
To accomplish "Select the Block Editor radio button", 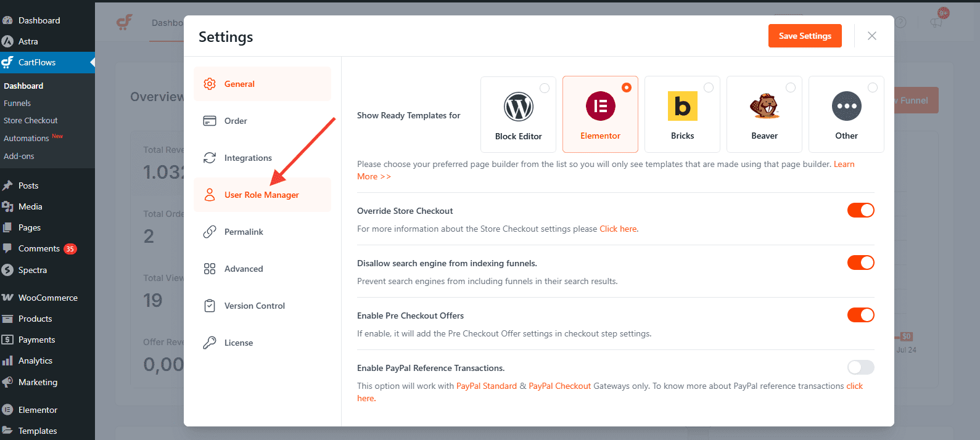I will tap(545, 88).
